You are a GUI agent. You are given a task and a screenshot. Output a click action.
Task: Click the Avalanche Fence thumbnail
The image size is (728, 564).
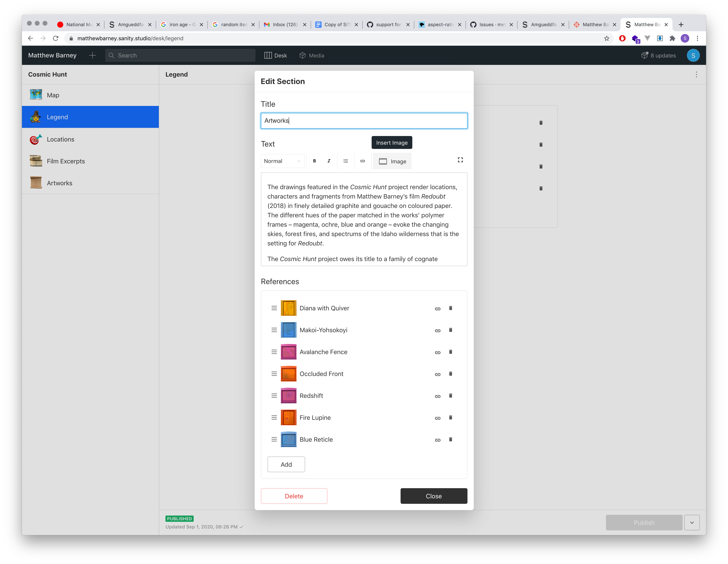(288, 352)
